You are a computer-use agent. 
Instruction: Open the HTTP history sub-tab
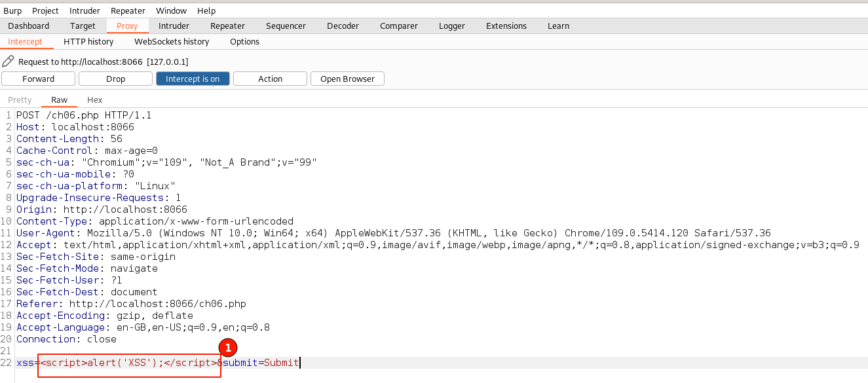(88, 42)
